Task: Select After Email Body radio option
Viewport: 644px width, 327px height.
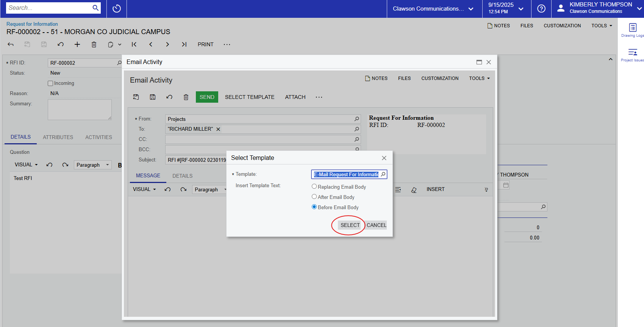Action: click(x=314, y=197)
